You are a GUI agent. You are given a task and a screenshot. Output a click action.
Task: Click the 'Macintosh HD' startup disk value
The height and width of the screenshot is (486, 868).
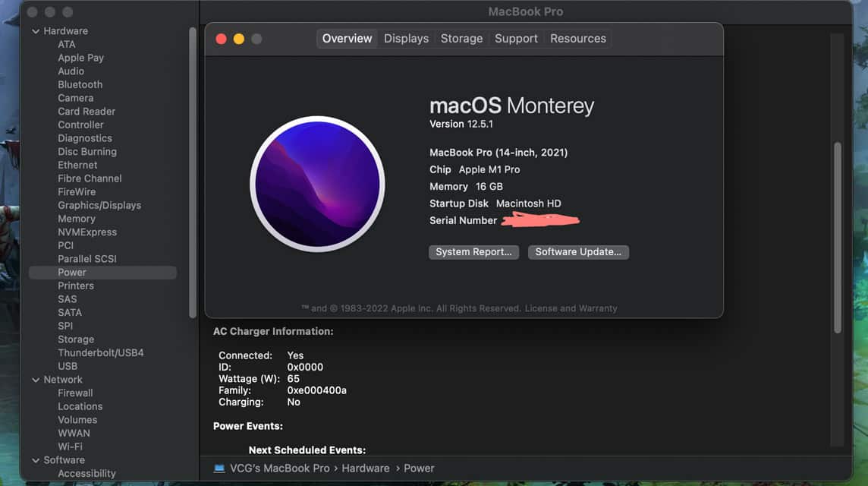point(529,204)
